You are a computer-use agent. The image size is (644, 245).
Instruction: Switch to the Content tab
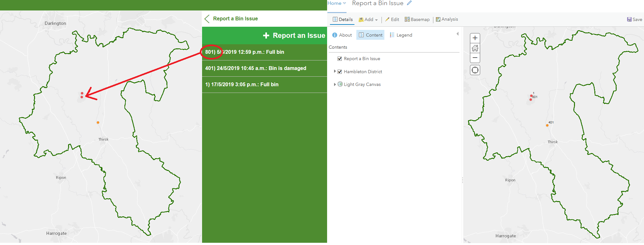pos(370,35)
